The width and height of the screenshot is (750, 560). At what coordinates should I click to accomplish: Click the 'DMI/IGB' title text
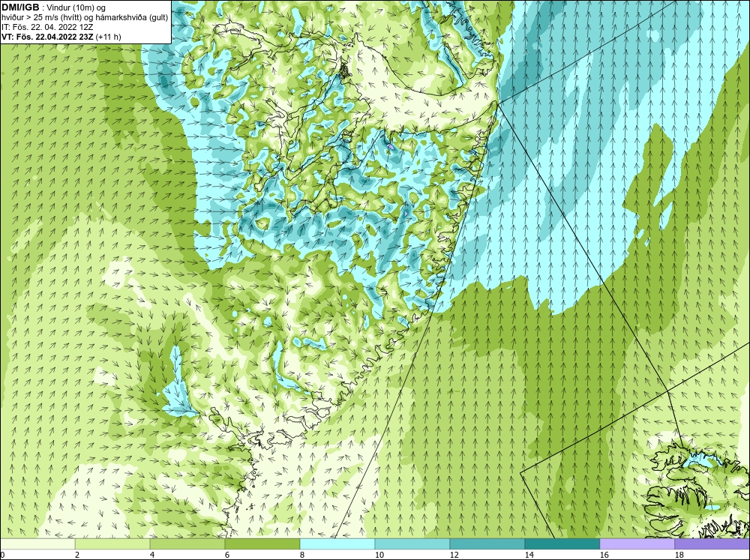(20, 7)
